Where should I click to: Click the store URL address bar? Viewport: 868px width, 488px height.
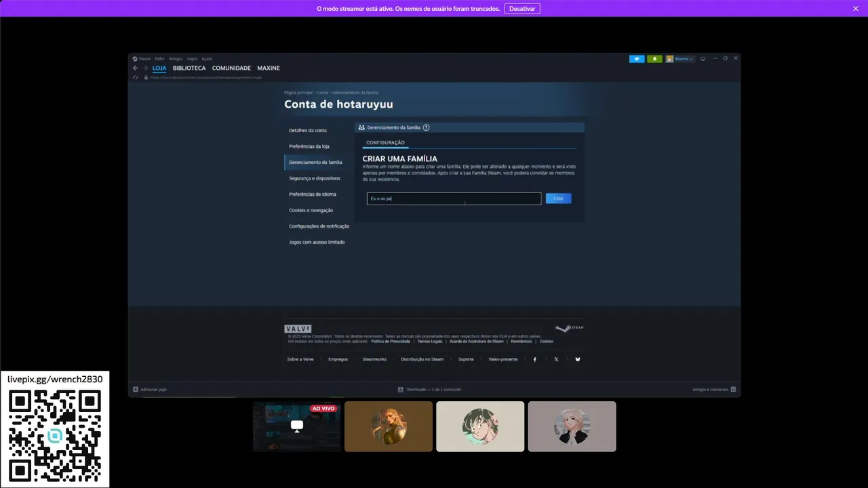point(205,77)
